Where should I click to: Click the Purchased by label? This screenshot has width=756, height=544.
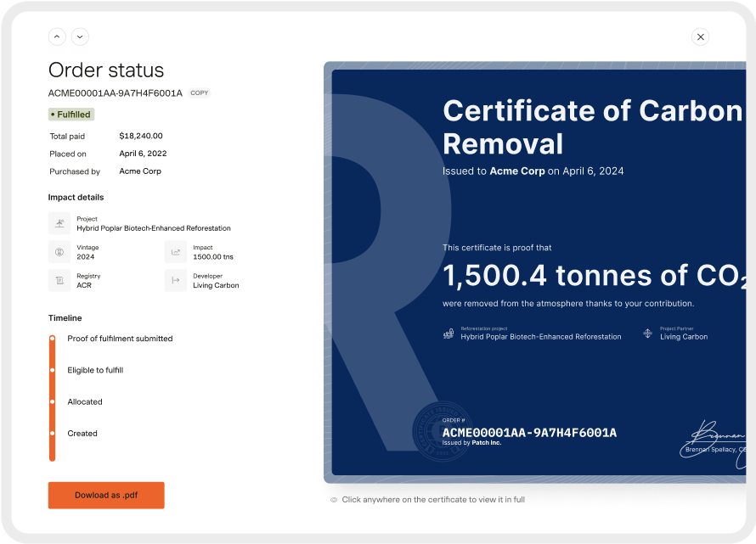[75, 171]
